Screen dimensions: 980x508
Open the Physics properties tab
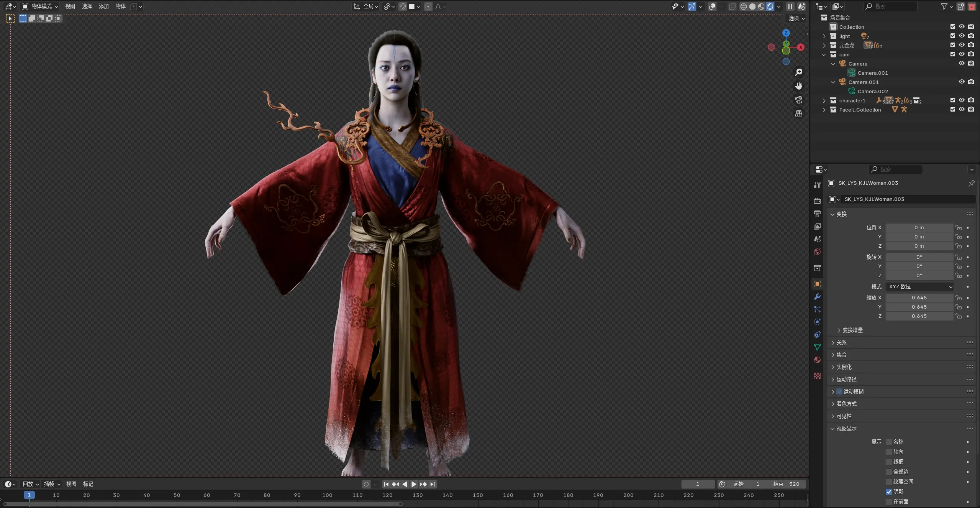[x=817, y=322]
